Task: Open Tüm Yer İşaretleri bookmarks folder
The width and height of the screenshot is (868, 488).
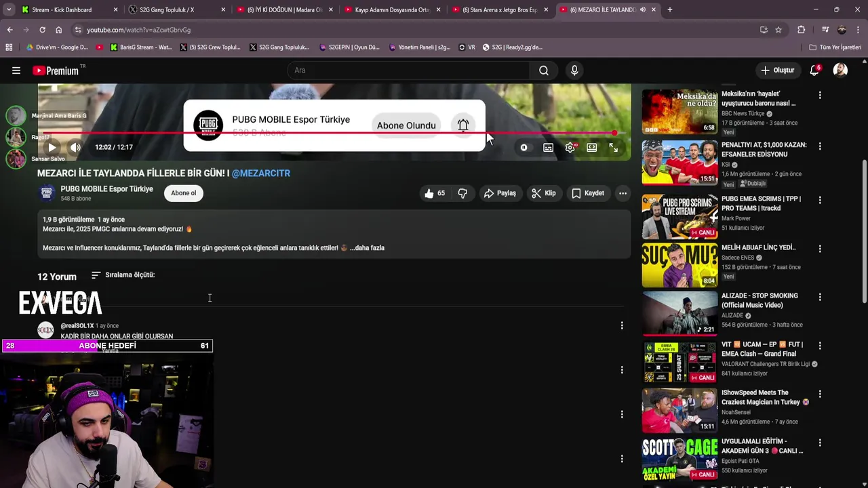Action: 835,47
